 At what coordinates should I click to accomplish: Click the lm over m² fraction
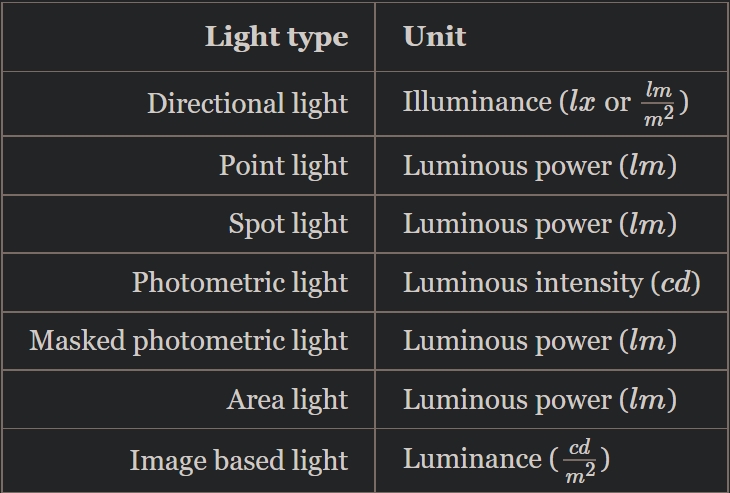(658, 104)
